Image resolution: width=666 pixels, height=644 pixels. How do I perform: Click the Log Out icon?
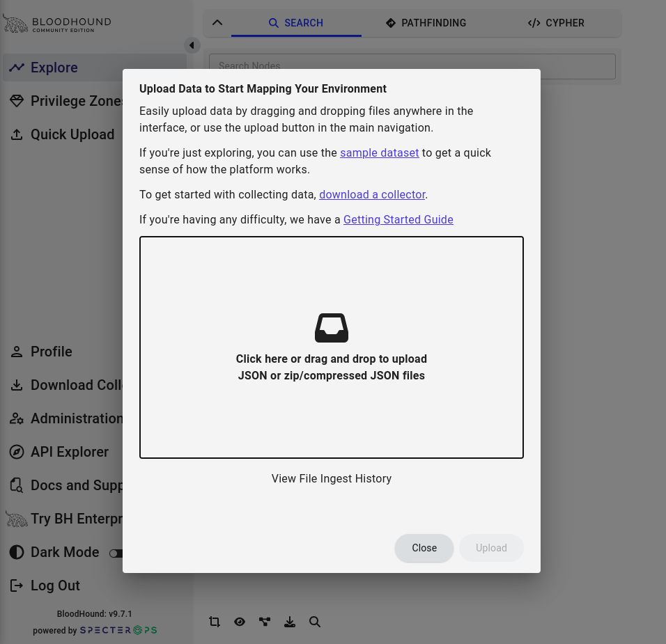click(17, 586)
